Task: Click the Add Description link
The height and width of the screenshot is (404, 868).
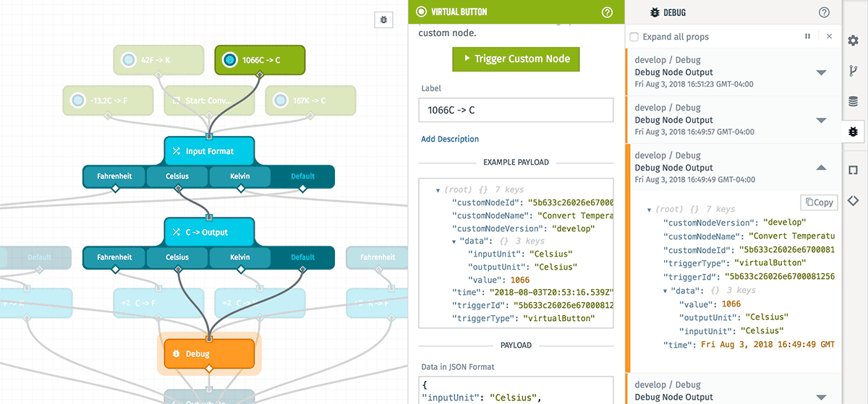Action: [450, 139]
